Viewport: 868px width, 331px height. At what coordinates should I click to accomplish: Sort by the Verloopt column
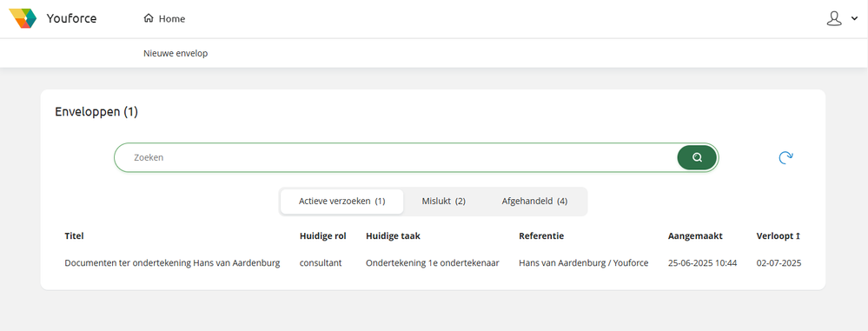click(x=779, y=235)
